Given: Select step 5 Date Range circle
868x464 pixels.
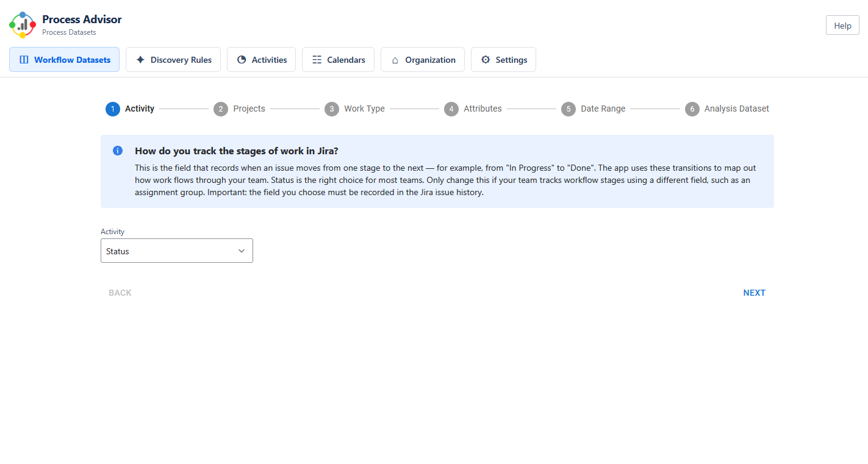Looking at the screenshot, I should pos(569,109).
